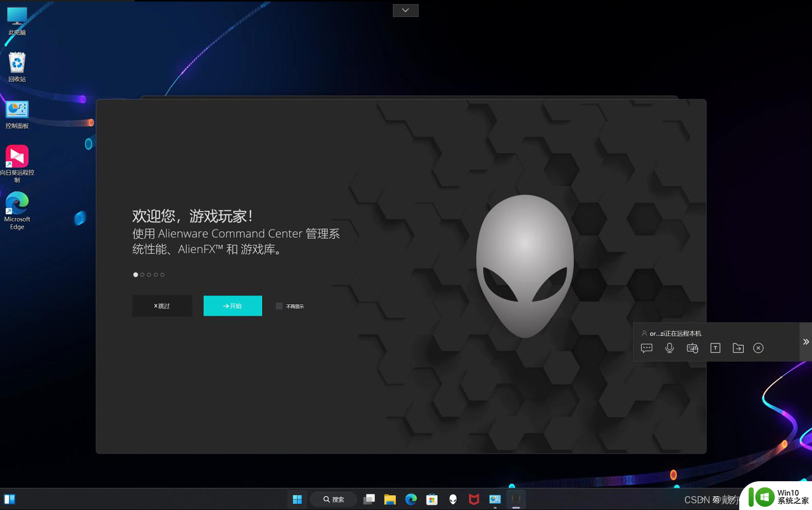Click the 跳过 skip button
This screenshot has height=510, width=812.
pyautogui.click(x=162, y=306)
